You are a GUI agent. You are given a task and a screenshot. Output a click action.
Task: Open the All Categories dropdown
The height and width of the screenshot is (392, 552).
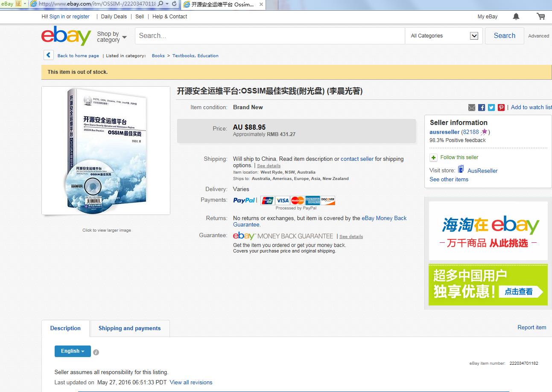(444, 36)
